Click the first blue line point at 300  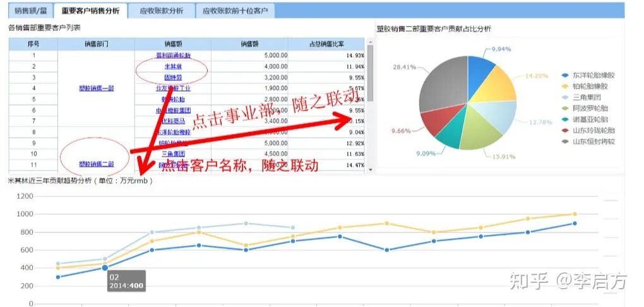58,277
